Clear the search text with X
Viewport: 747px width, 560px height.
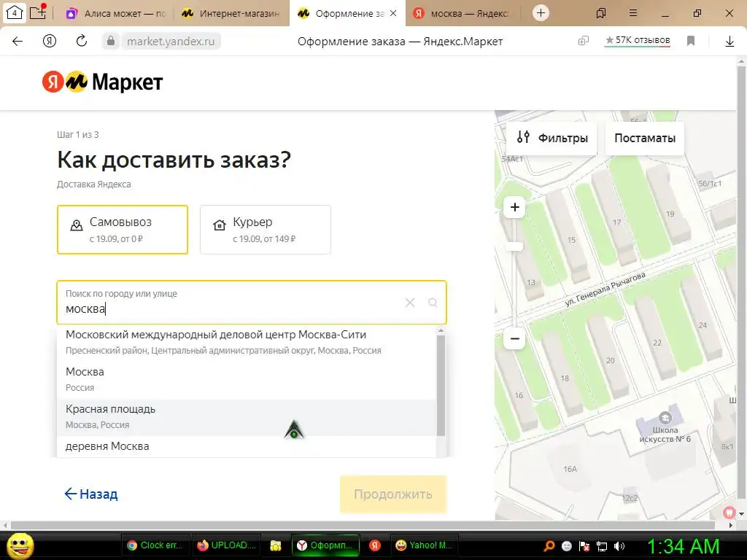pos(410,303)
